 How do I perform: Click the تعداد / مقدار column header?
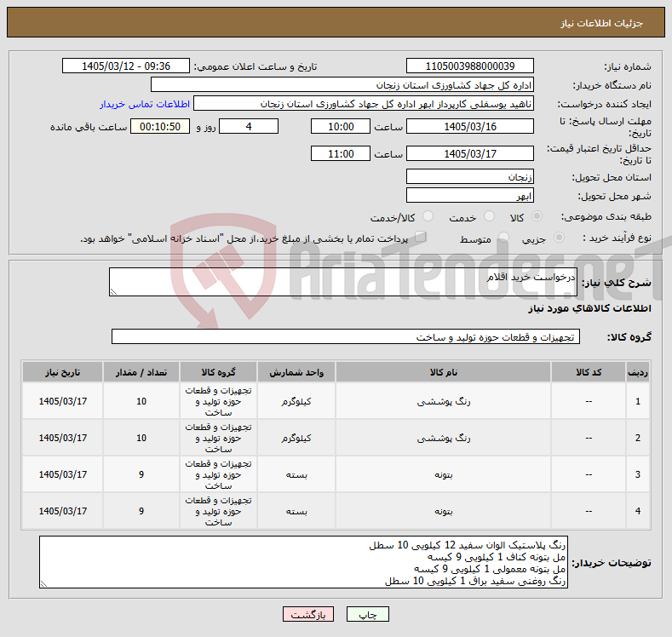coord(141,372)
